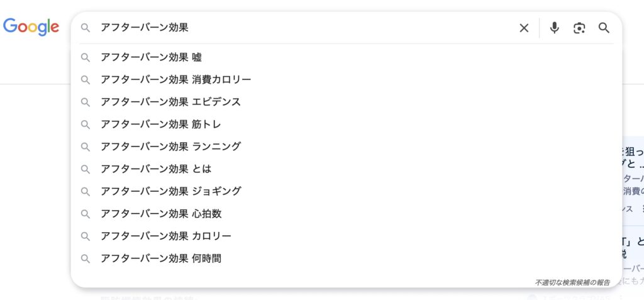The height and width of the screenshot is (300, 644).
Task: Choose suggestion アフターバーン効果 何時間
Action: [x=347, y=258]
